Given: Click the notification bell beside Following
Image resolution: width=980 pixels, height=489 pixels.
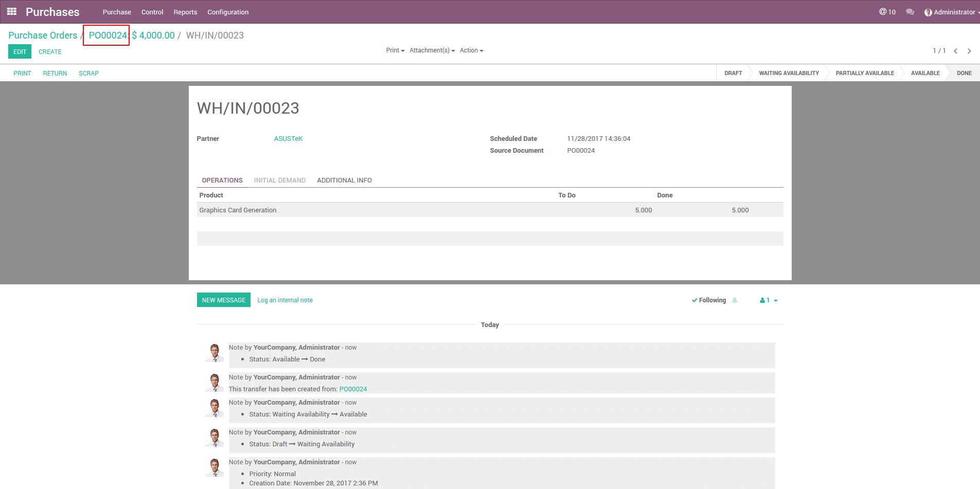Looking at the screenshot, I should 735,300.
